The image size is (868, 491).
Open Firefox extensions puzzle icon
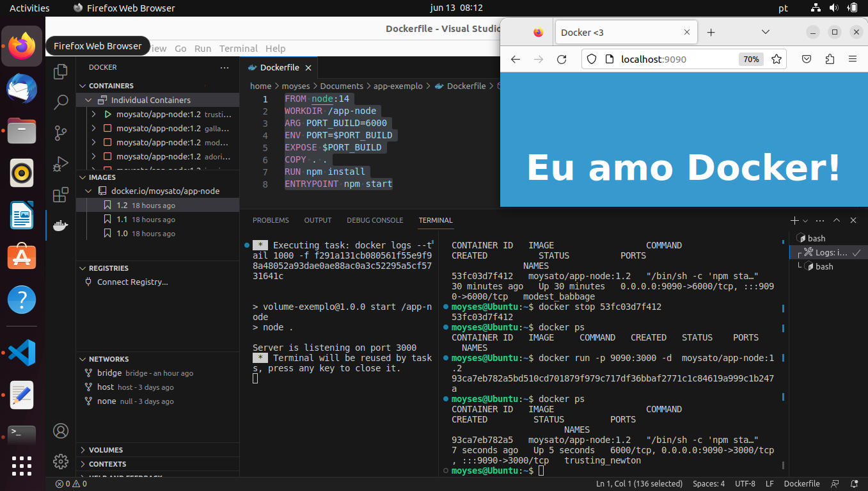coord(830,59)
